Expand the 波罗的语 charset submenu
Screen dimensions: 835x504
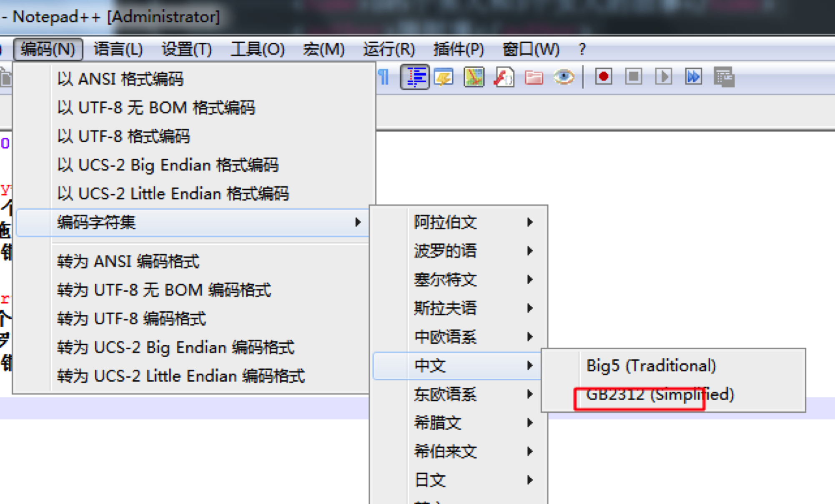tap(459, 251)
